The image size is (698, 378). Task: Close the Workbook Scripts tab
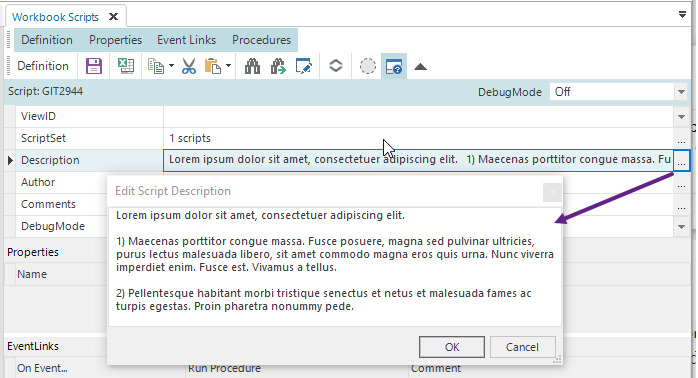tap(114, 17)
